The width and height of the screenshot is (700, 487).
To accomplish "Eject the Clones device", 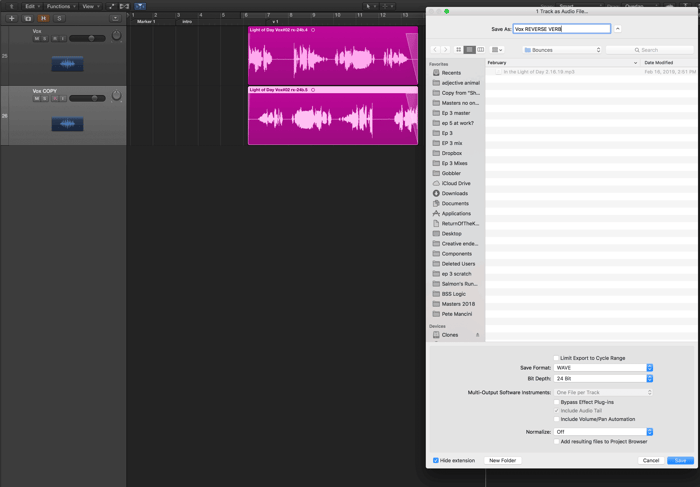I will tap(477, 335).
